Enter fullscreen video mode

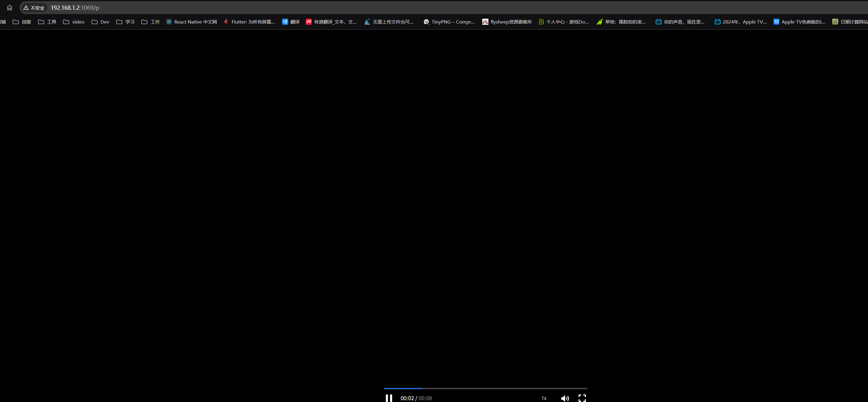point(582,398)
